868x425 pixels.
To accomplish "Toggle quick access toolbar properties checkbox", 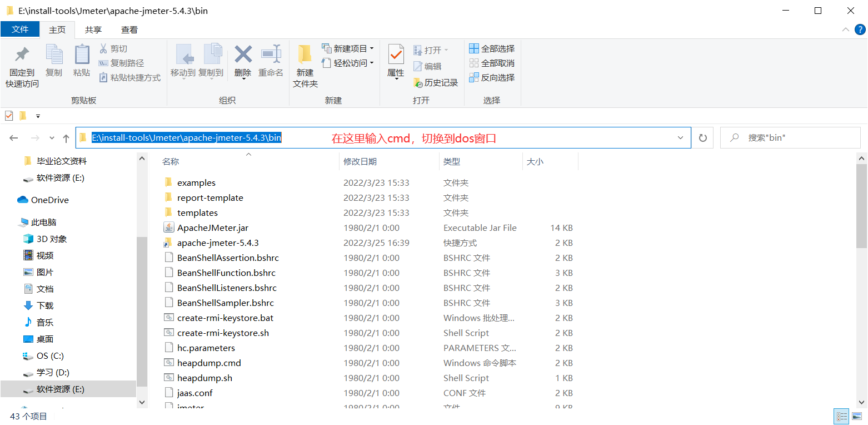I will click(9, 116).
